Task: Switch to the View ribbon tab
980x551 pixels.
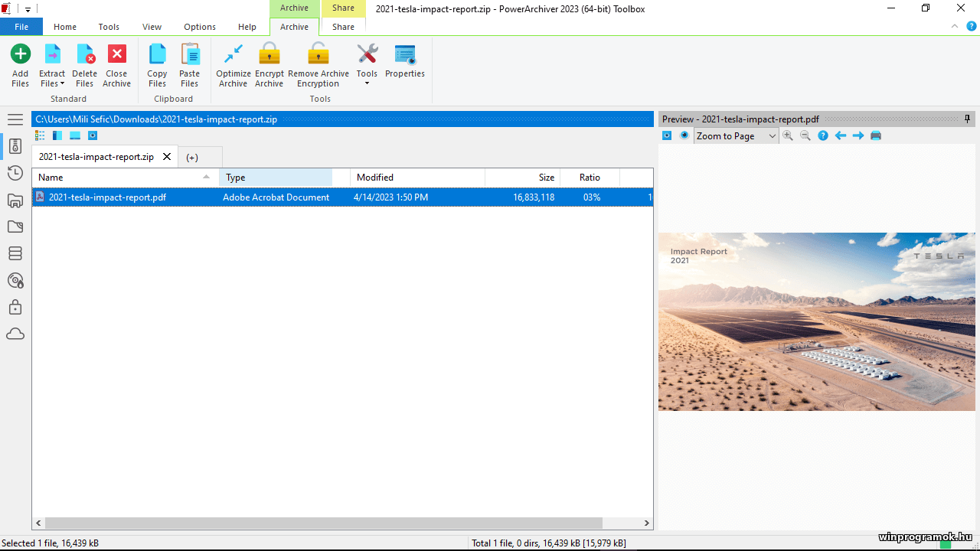Action: pos(152,27)
